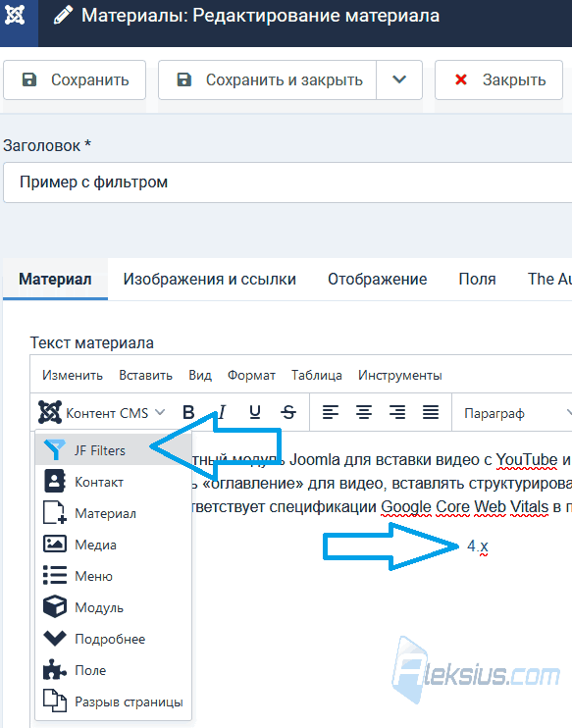The width and height of the screenshot is (572, 728).
Task: Open the Вставить editor menu
Action: (x=146, y=375)
